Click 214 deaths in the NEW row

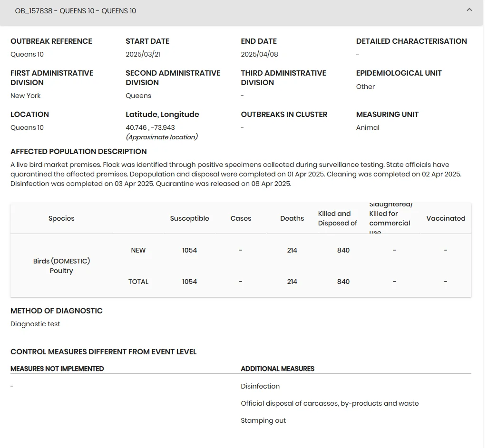click(292, 250)
